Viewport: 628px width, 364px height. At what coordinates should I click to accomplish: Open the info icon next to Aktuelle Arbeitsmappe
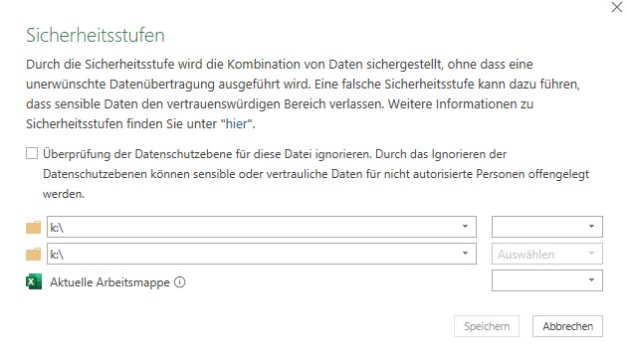(180, 282)
